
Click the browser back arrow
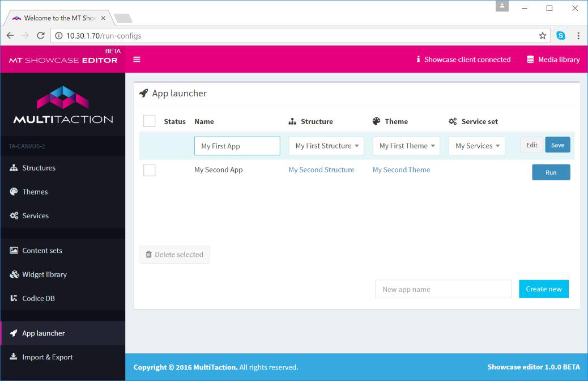(x=10, y=36)
